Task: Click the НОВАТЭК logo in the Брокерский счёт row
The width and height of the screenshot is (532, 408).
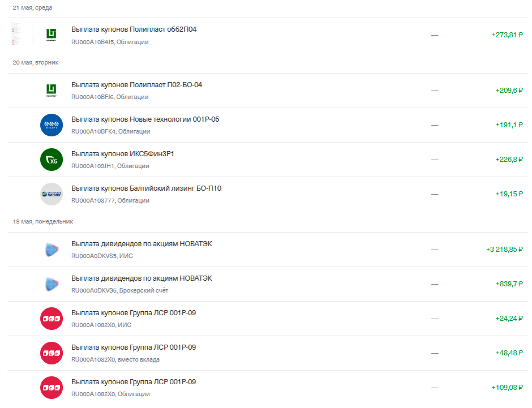Action: [52, 284]
